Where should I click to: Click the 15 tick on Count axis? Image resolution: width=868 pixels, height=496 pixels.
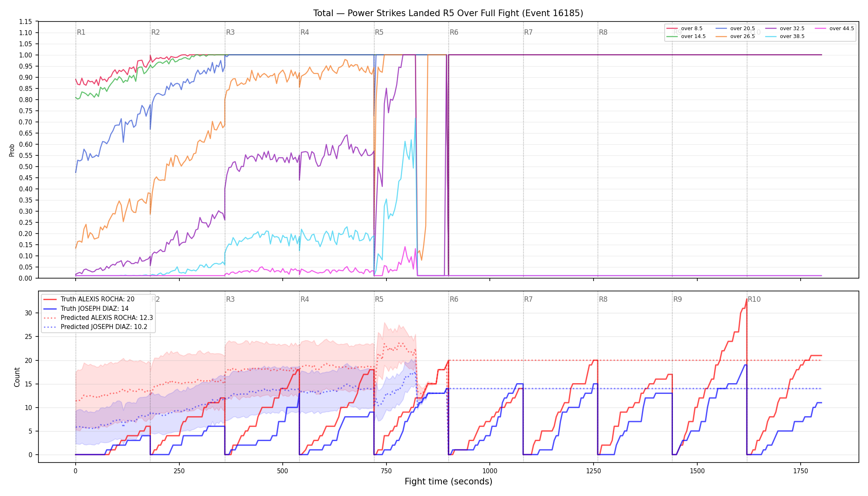click(28, 384)
